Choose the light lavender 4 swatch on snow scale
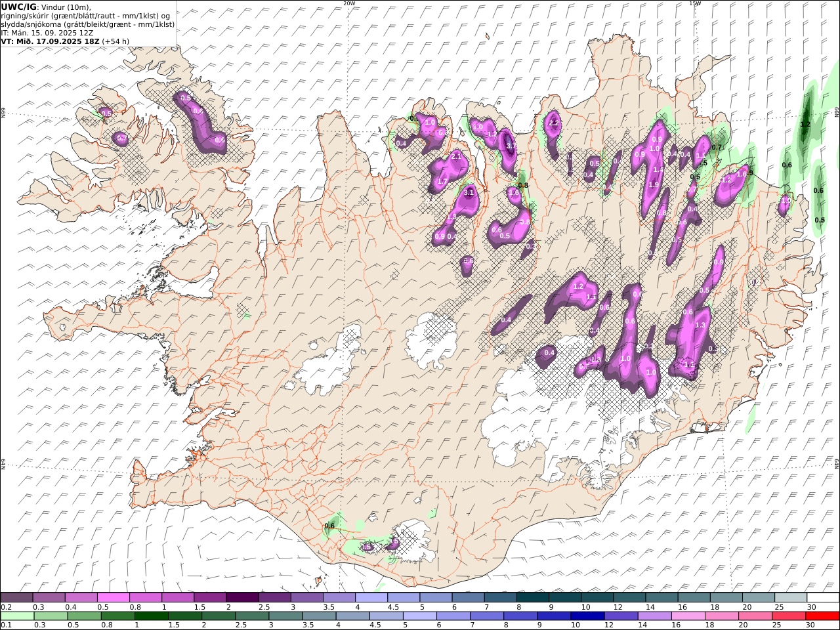 (x=371, y=598)
